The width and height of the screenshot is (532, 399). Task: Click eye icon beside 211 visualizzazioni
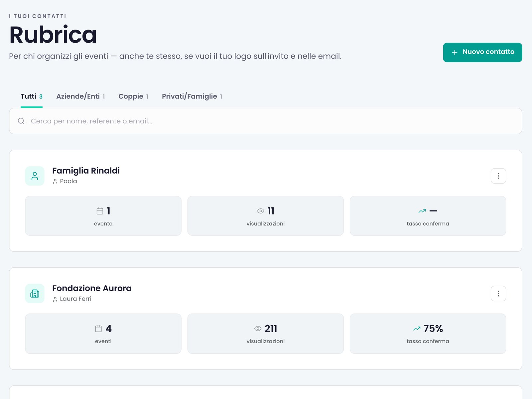(x=258, y=329)
